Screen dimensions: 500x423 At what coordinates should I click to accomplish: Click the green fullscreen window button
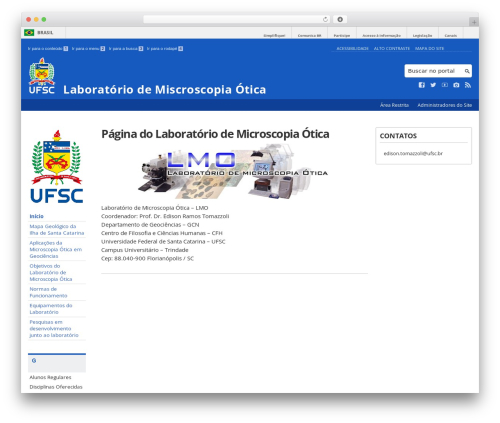pyautogui.click(x=44, y=19)
